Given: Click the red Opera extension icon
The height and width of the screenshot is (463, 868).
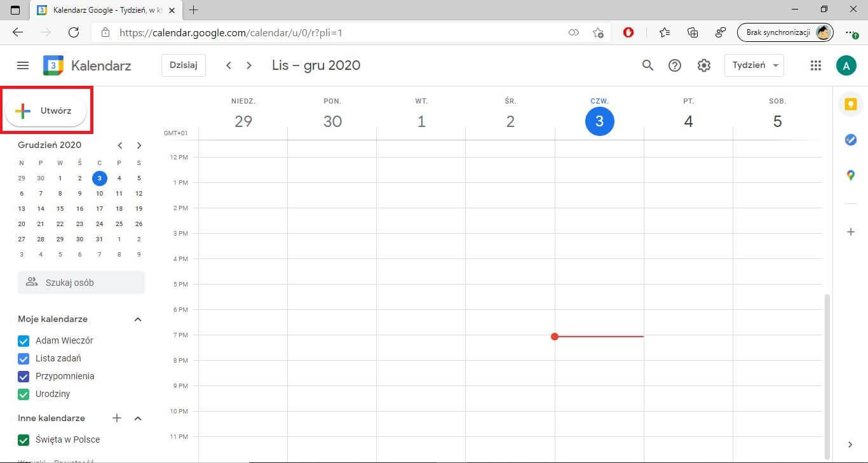Looking at the screenshot, I should (x=628, y=32).
